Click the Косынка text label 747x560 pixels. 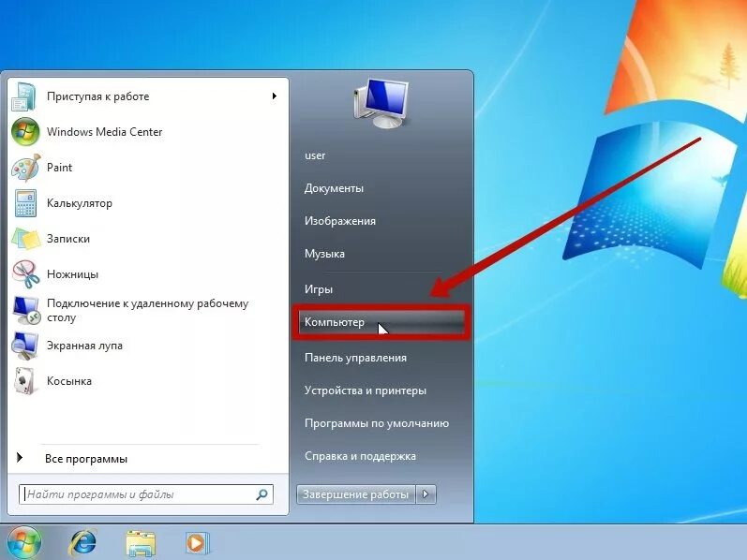coord(69,381)
